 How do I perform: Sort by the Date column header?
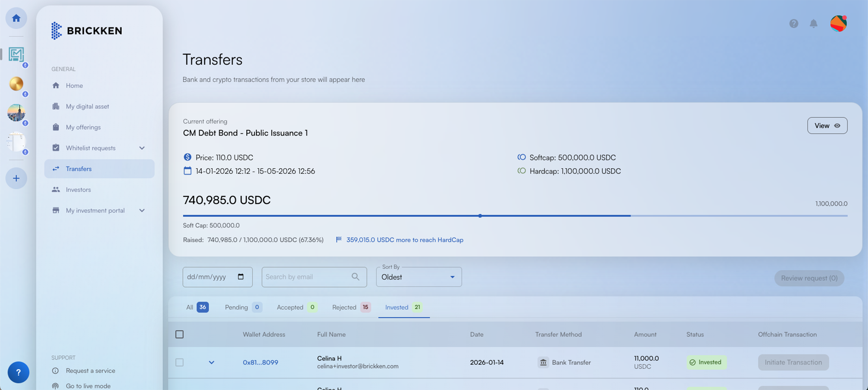[x=477, y=334]
